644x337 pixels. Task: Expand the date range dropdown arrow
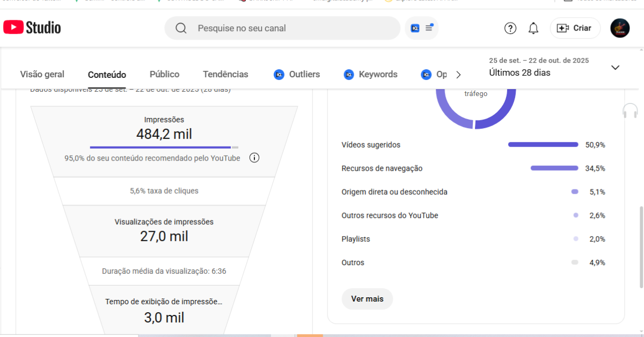pyautogui.click(x=615, y=68)
